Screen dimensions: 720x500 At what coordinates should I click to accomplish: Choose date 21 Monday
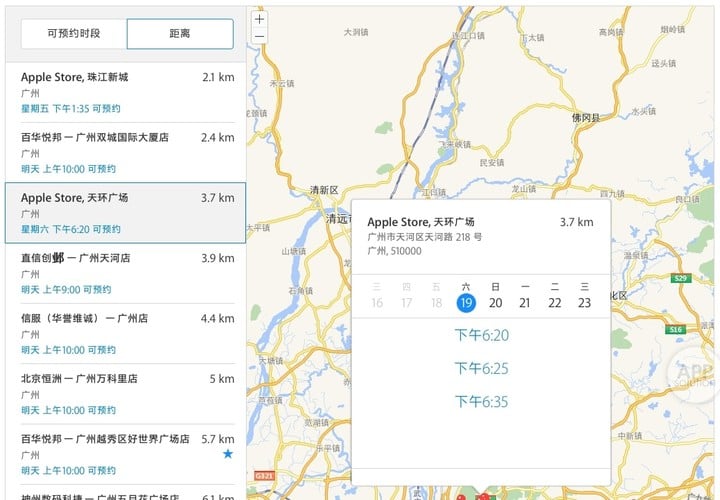525,303
